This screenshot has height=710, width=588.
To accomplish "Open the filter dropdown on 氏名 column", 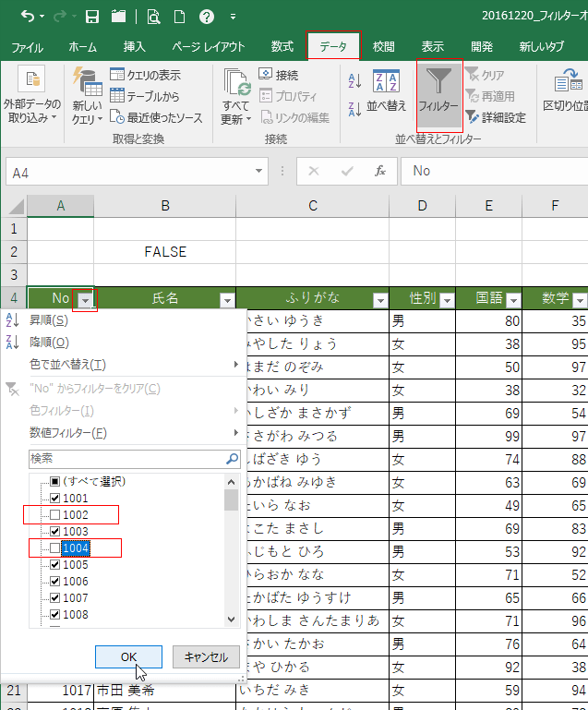I will pos(226,300).
